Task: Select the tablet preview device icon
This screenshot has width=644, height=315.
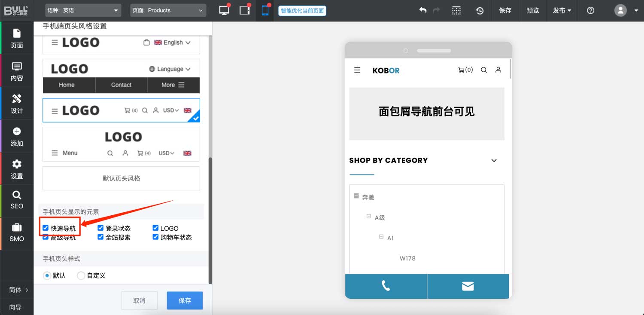Action: [x=244, y=10]
